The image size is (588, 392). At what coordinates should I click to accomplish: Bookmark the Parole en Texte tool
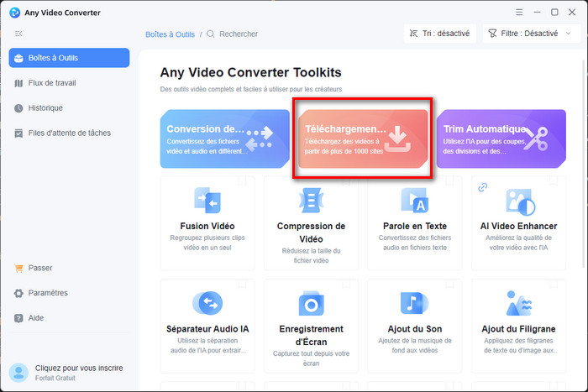pyautogui.click(x=449, y=181)
